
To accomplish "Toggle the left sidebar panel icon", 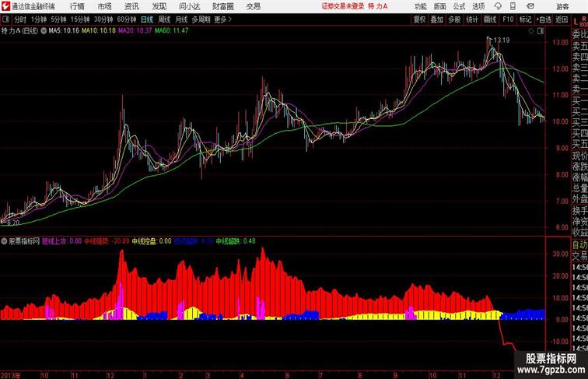I will point(5,19).
